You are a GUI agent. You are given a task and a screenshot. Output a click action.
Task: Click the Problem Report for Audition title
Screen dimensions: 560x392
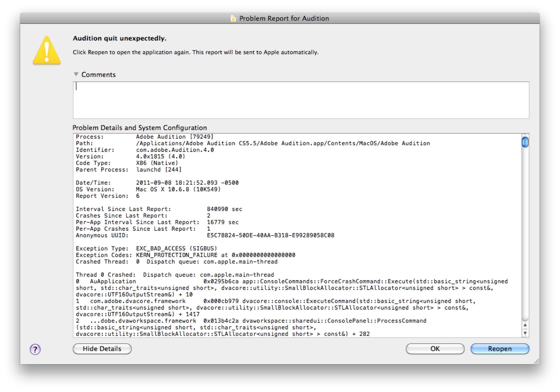click(x=284, y=18)
